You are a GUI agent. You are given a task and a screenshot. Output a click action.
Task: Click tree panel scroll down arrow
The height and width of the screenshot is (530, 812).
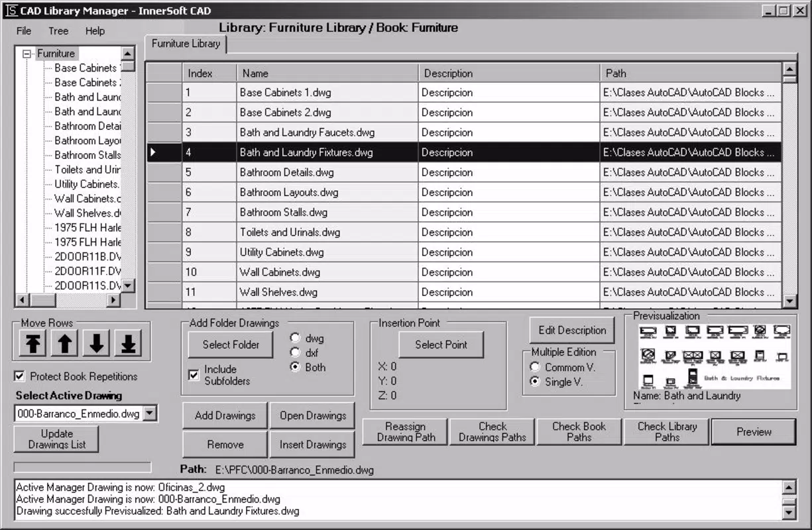point(129,286)
